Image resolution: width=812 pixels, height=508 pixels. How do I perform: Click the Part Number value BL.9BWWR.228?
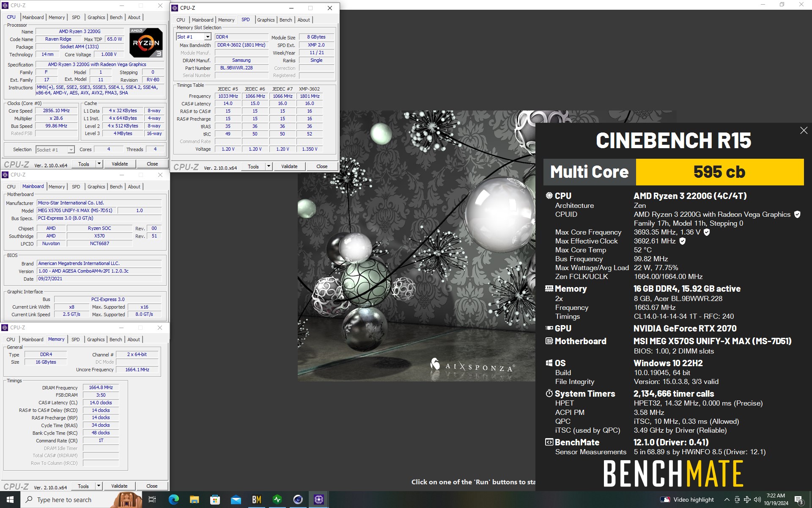point(241,68)
